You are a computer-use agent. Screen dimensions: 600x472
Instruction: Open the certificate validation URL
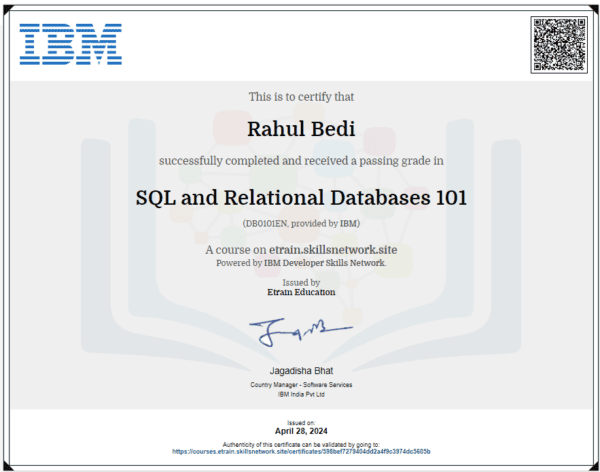(301, 451)
